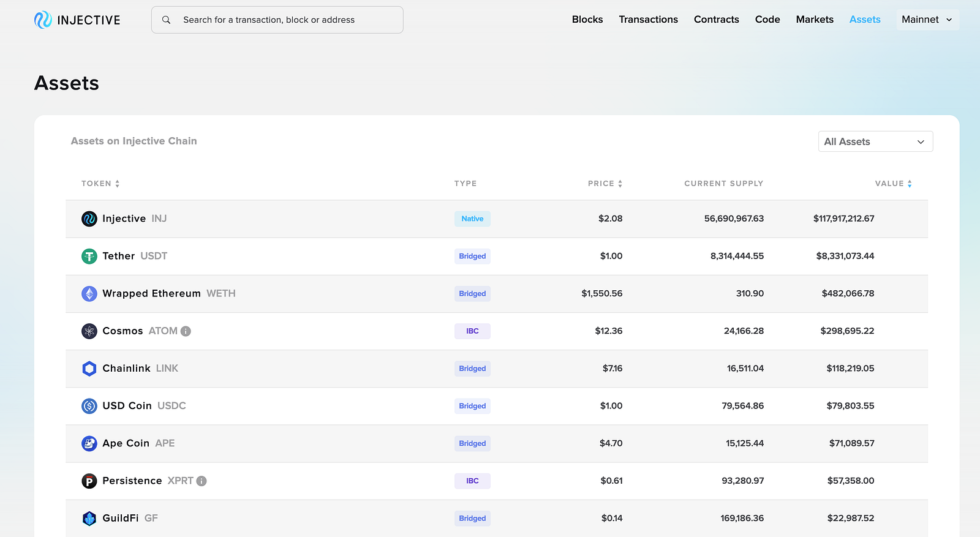Click the INJECTIVE wordmark in header
Viewport: 980px width, 537px height.
pos(89,20)
